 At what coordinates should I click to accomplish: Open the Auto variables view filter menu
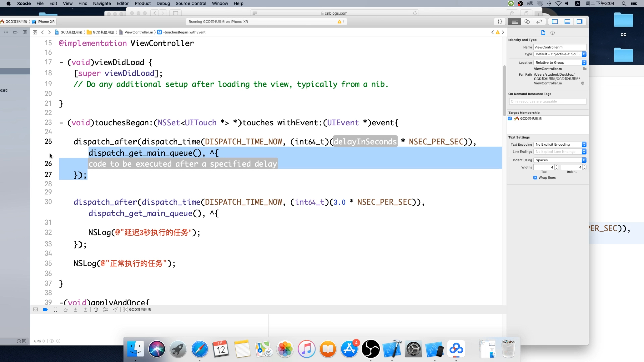pyautogui.click(x=39, y=341)
